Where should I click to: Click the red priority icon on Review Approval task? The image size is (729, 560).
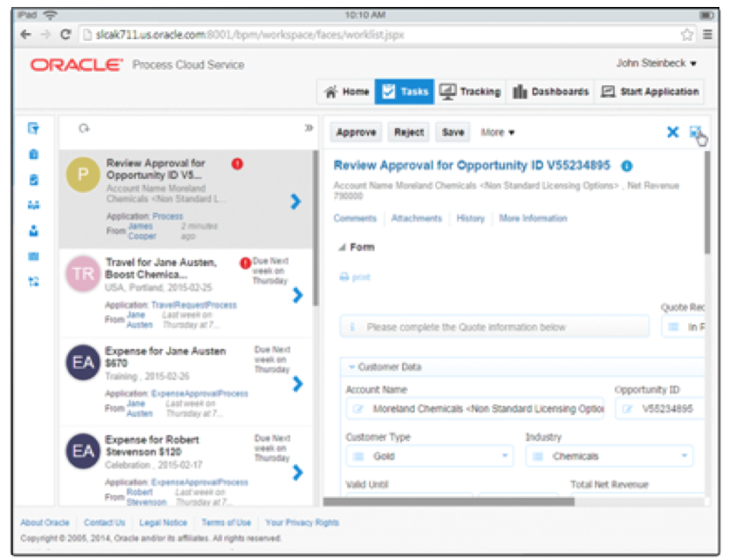tap(237, 164)
